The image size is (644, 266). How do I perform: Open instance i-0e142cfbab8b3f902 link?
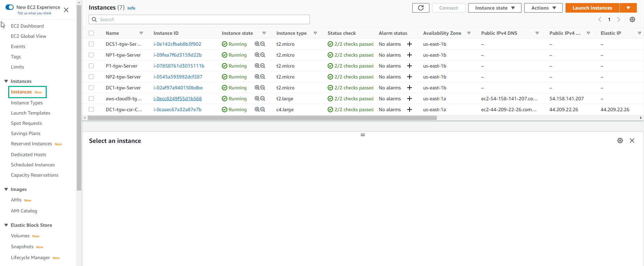pos(177,44)
